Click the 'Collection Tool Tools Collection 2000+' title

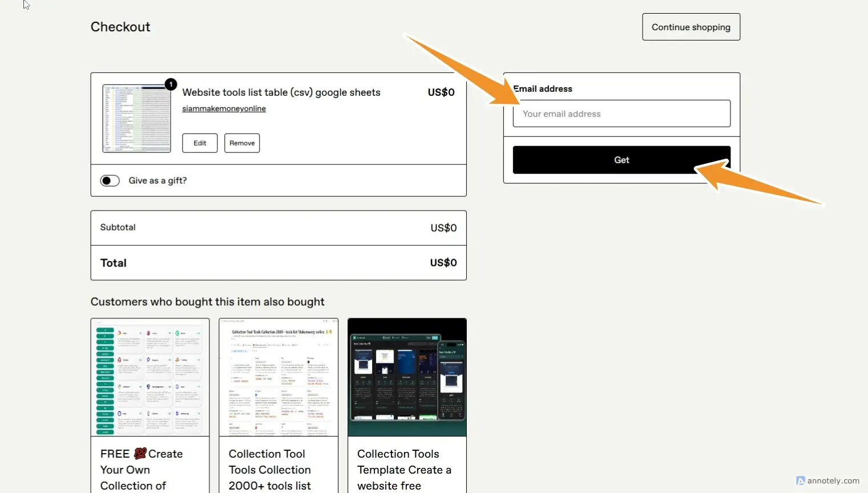click(270, 470)
